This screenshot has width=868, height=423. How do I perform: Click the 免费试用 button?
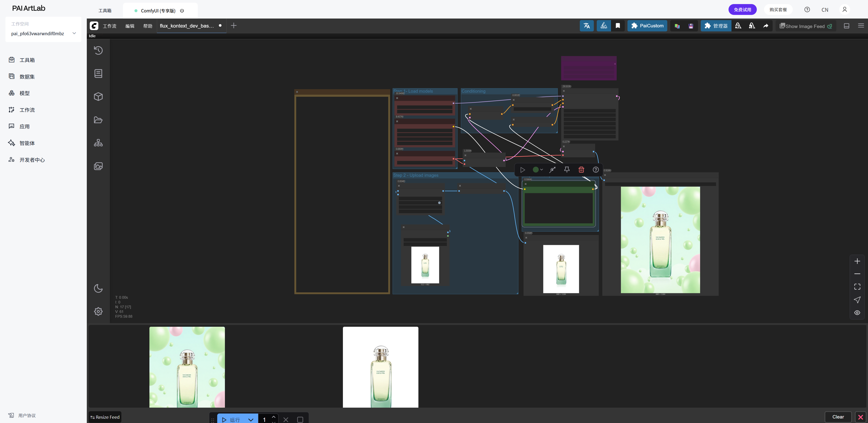click(x=742, y=9)
